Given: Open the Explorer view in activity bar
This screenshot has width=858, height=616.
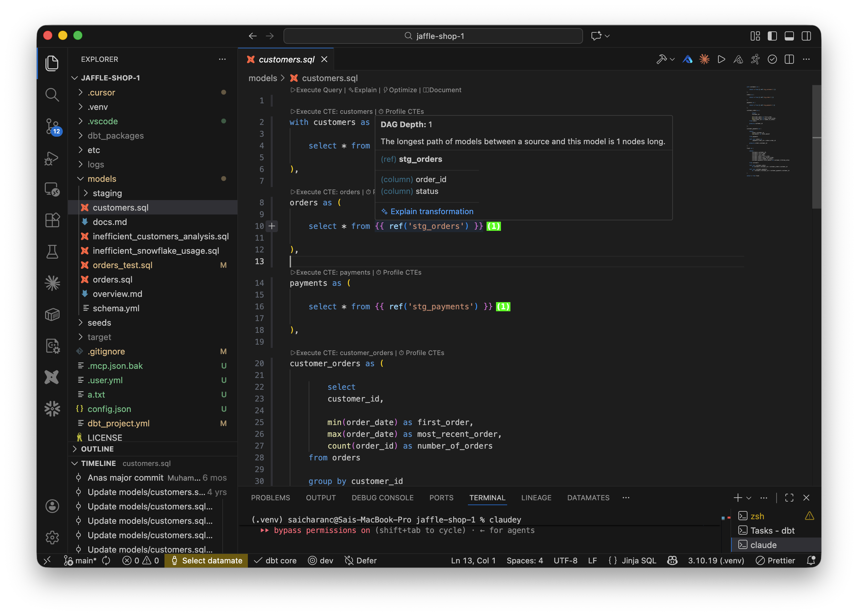Looking at the screenshot, I should point(52,63).
